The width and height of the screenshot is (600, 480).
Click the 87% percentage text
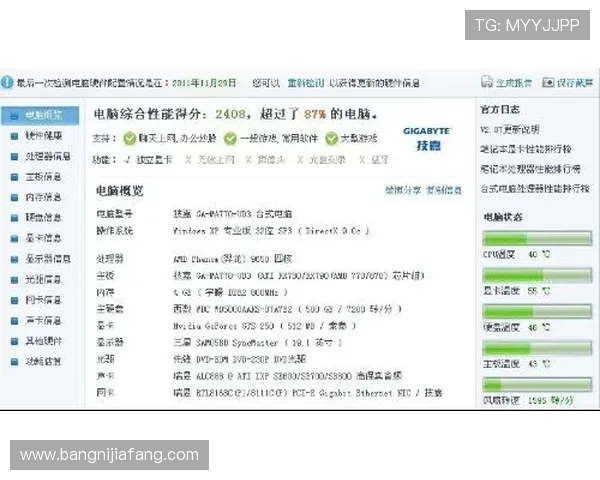pyautogui.click(x=315, y=114)
